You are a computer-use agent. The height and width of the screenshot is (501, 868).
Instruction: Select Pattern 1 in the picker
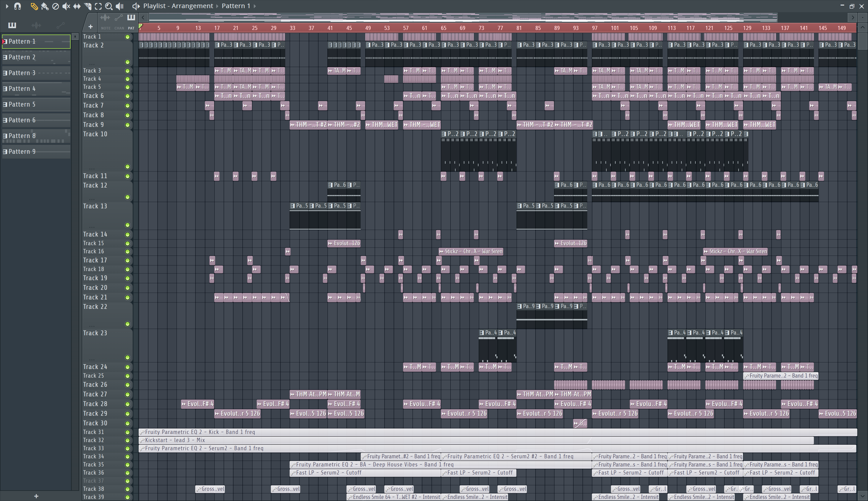coord(36,41)
